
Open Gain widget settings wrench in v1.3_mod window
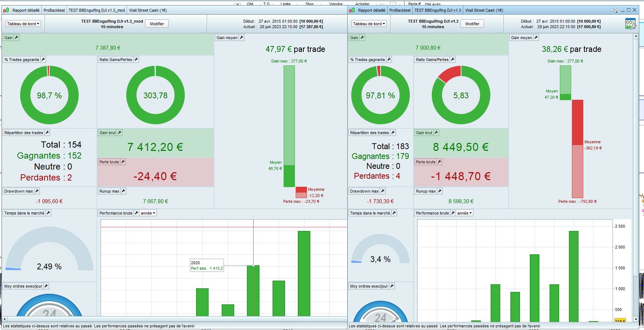[16, 38]
